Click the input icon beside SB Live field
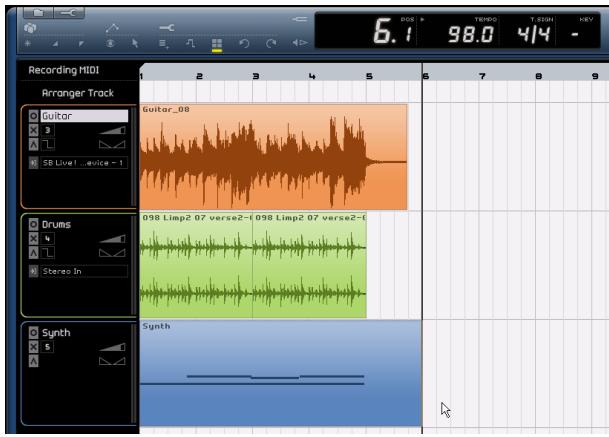This screenshot has height=437, width=609. click(x=33, y=163)
